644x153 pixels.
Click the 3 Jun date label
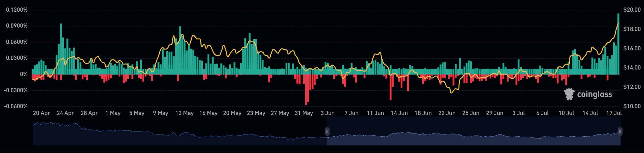point(327,113)
